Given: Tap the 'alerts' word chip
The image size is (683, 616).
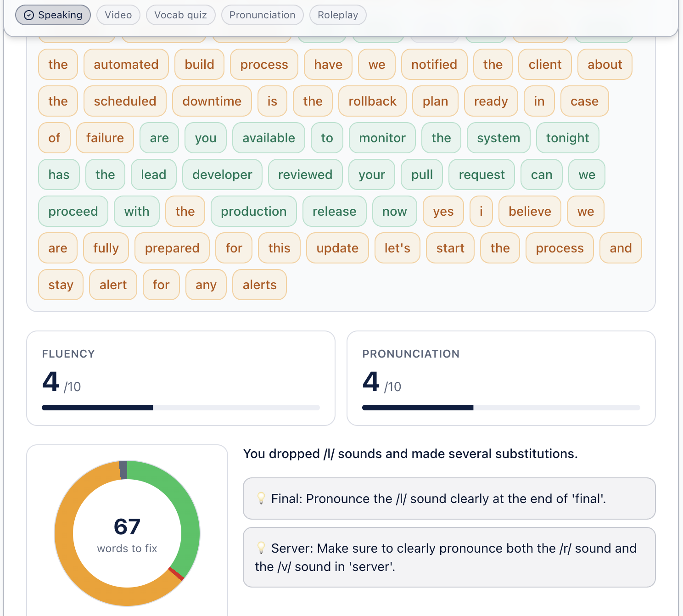Looking at the screenshot, I should point(260,285).
